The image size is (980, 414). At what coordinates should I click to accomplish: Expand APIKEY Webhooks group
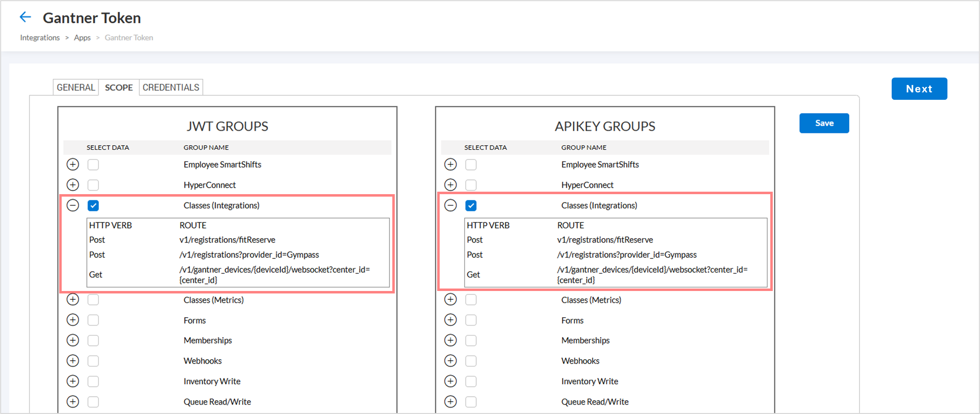click(451, 361)
